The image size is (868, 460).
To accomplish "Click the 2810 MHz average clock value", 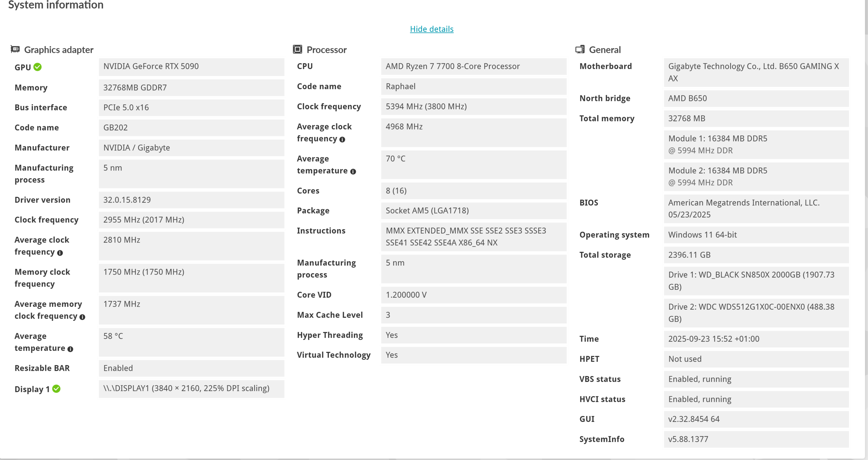I will point(191,246).
